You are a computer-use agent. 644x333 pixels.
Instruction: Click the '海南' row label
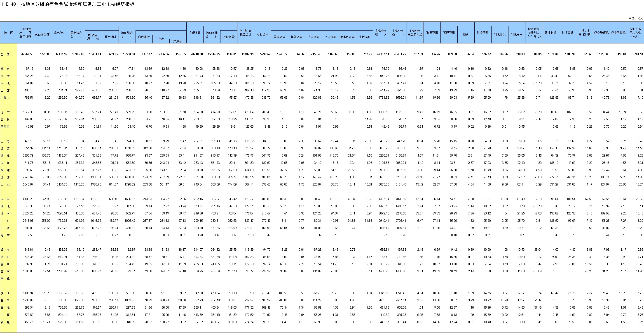coord(5,235)
